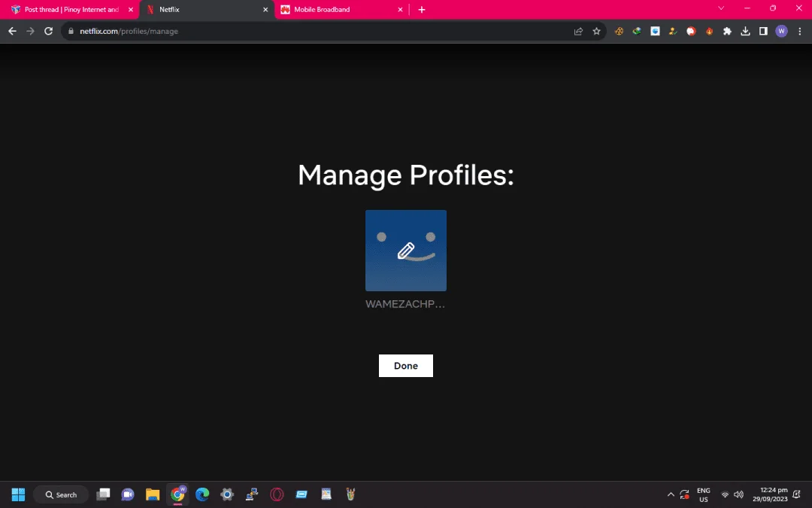Open the red round extension icon
The height and width of the screenshot is (508, 812).
point(691,31)
